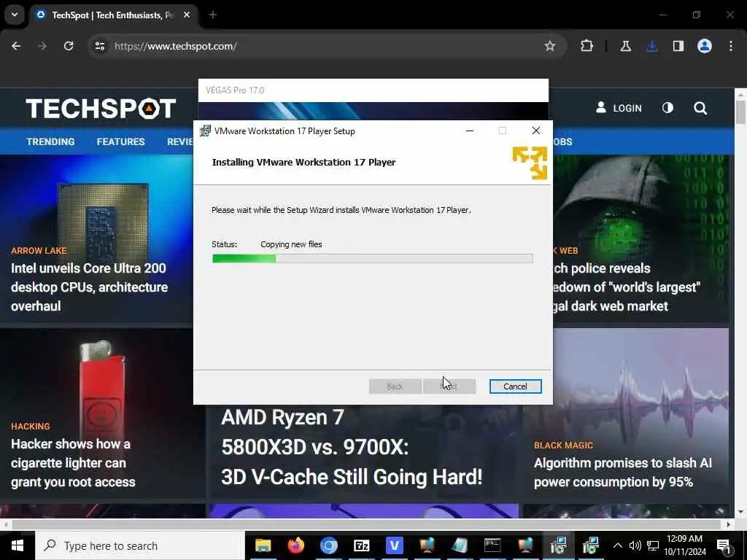Open File Explorer from taskbar
The height and width of the screenshot is (560, 747).
[263, 545]
